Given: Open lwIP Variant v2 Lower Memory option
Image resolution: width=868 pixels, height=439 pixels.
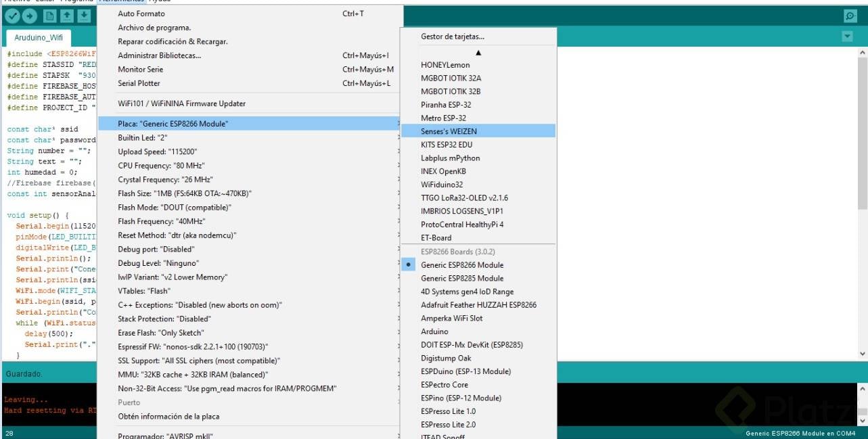Looking at the screenshot, I should coord(250,277).
